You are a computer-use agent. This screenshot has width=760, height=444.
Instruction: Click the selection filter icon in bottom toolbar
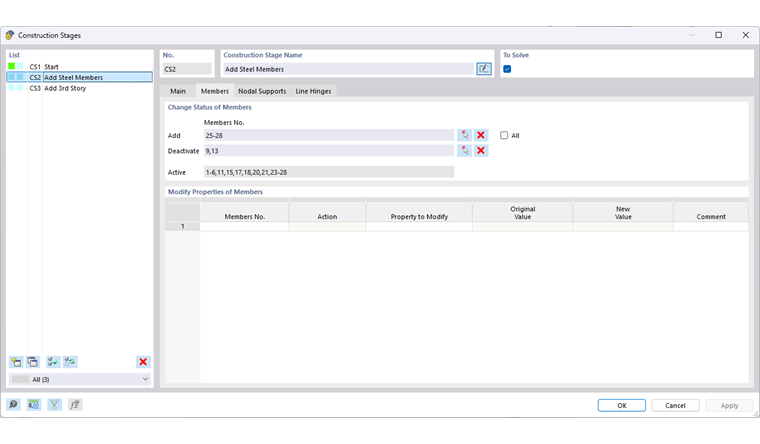coord(54,404)
